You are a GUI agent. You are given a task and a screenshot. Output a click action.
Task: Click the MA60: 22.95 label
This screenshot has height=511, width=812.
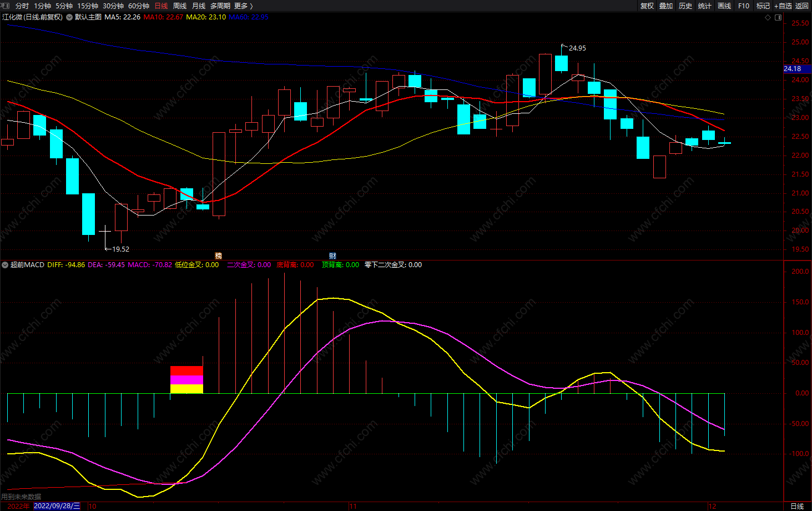(249, 17)
